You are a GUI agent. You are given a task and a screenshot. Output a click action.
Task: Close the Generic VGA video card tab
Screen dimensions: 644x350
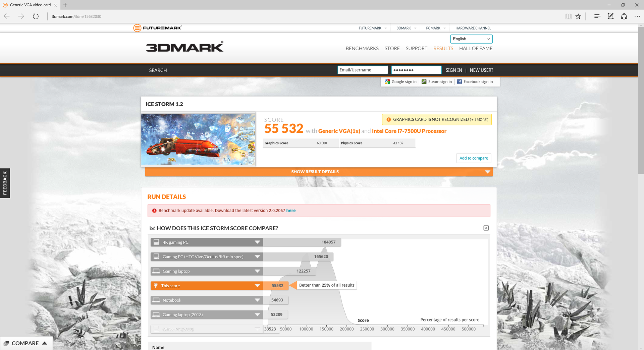[55, 5]
